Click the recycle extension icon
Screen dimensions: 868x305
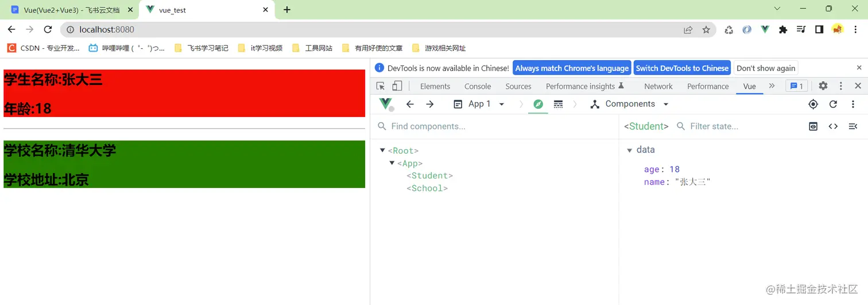[x=728, y=30]
